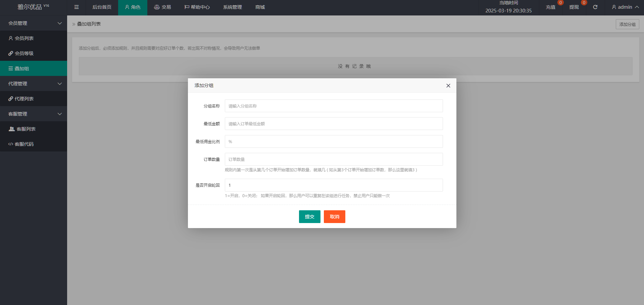Open the 充值 notifications in header

pyautogui.click(x=550, y=7)
